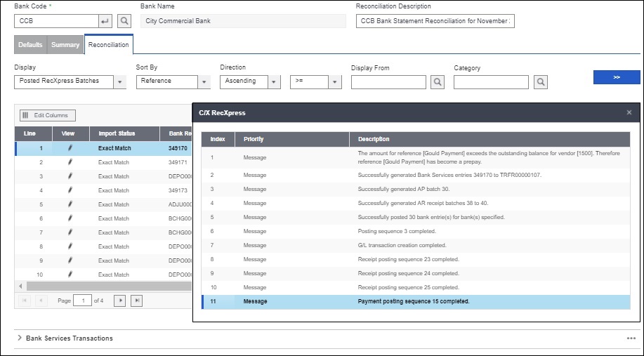This screenshot has width=644, height=356.
Task: Open the Category finder magnifier icon
Action: (540, 82)
